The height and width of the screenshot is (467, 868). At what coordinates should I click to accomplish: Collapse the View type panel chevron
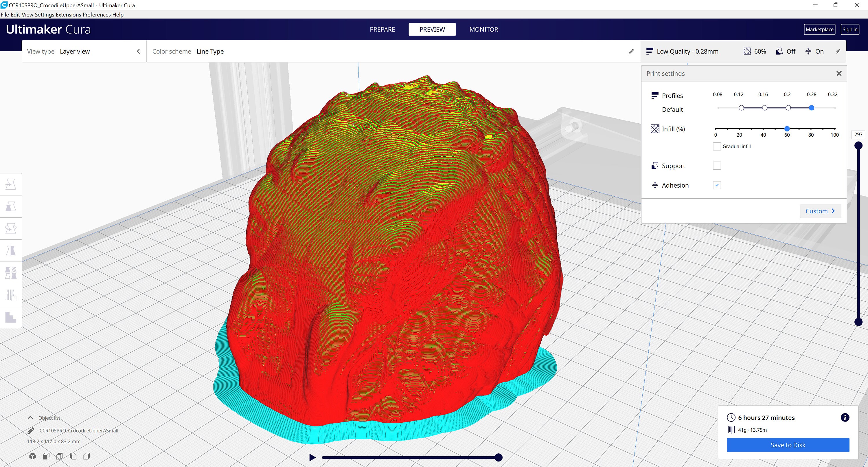click(138, 51)
